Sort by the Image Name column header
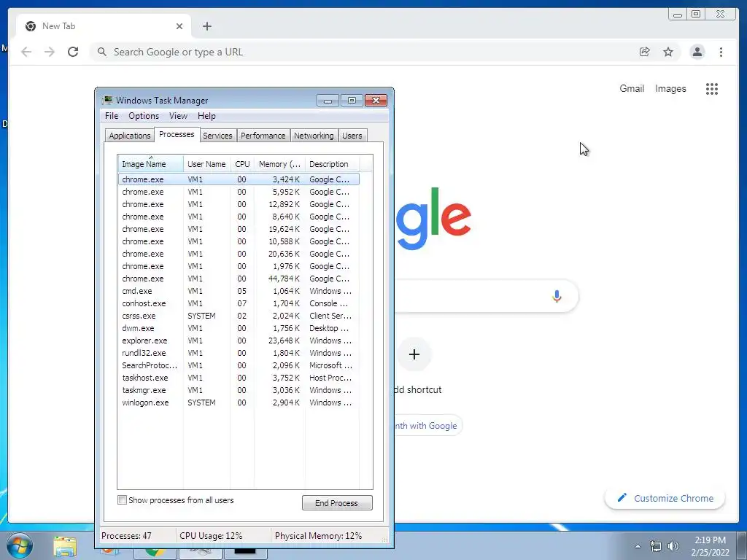Image resolution: width=747 pixels, height=560 pixels. click(x=150, y=164)
